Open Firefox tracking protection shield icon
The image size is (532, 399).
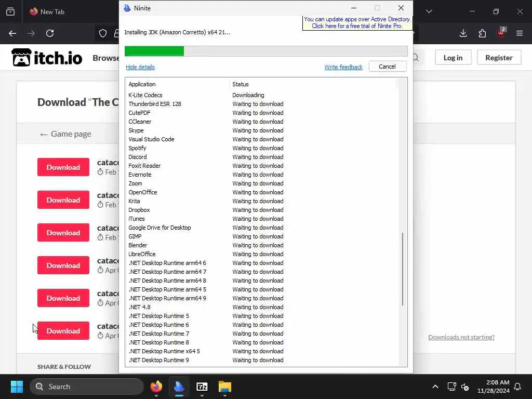(x=103, y=33)
